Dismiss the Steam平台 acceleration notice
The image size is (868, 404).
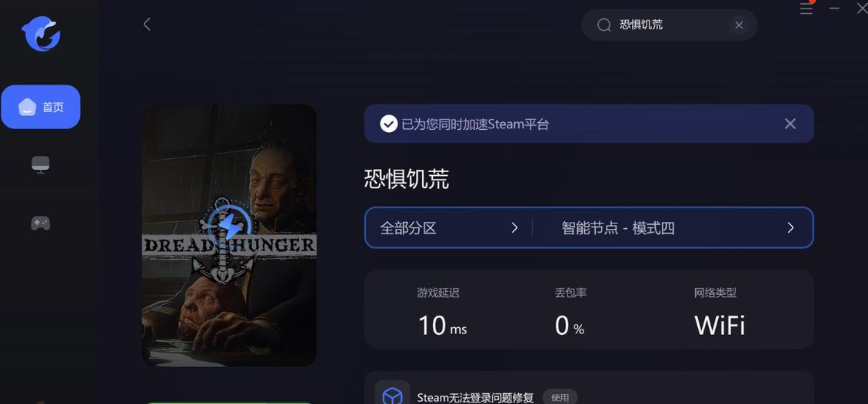pyautogui.click(x=790, y=124)
